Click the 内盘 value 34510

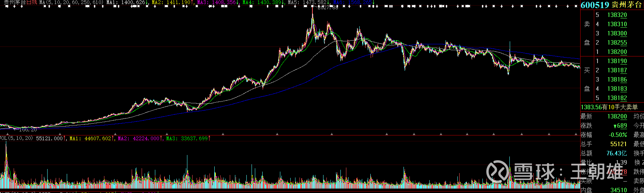pos(619,190)
